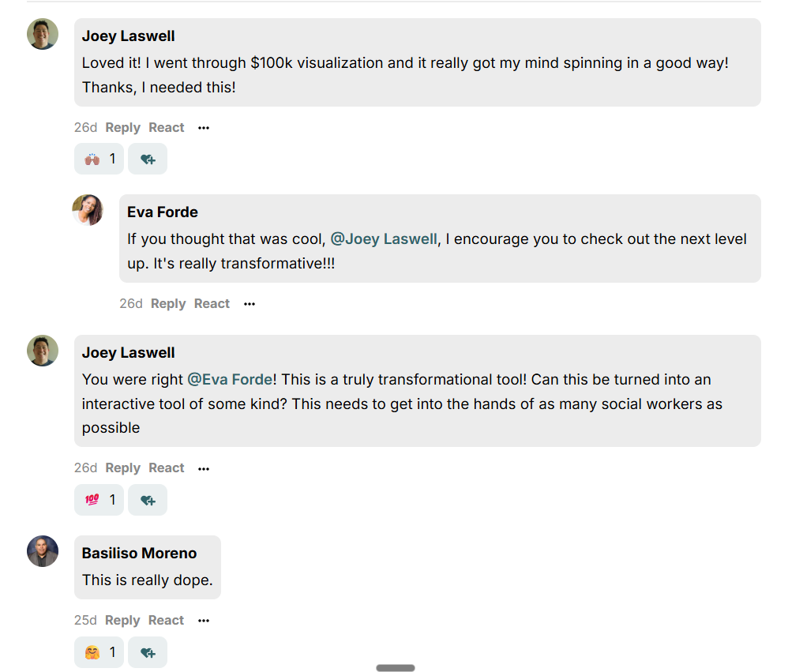Open more options for Basiliso Moreno's comment
The height and width of the screenshot is (672, 788).
tap(204, 621)
